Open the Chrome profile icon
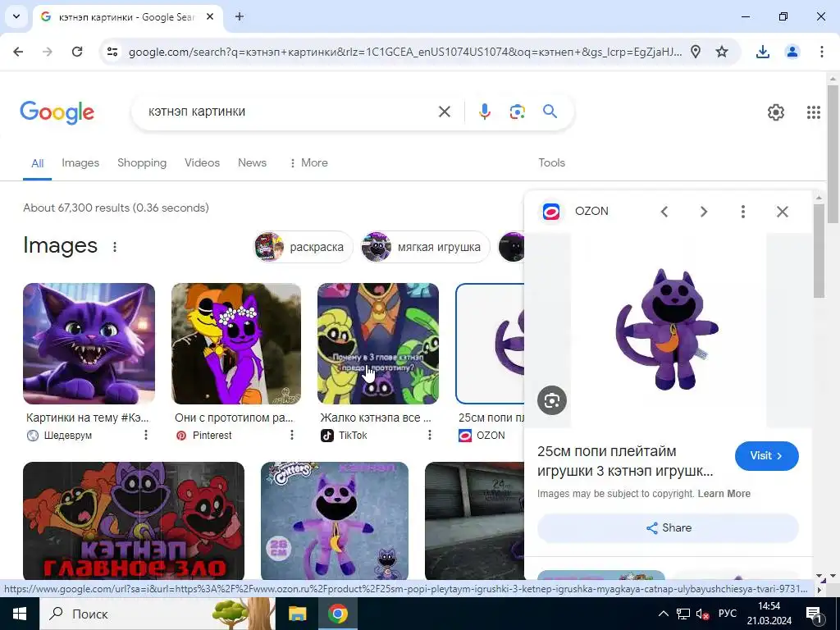 pos(792,52)
